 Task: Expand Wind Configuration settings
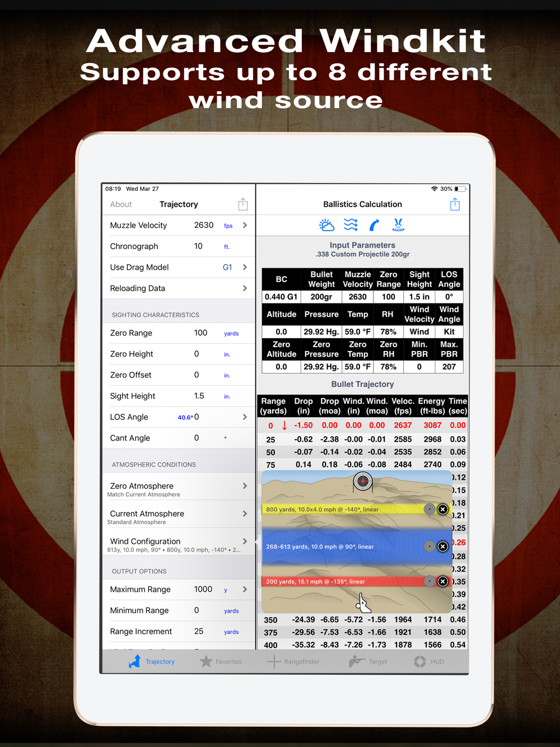pyautogui.click(x=245, y=541)
